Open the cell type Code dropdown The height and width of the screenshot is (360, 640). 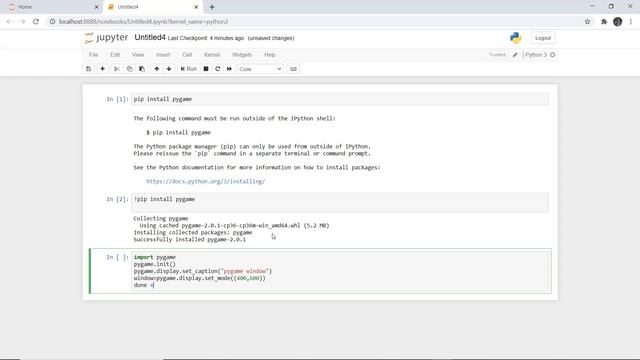coord(260,69)
